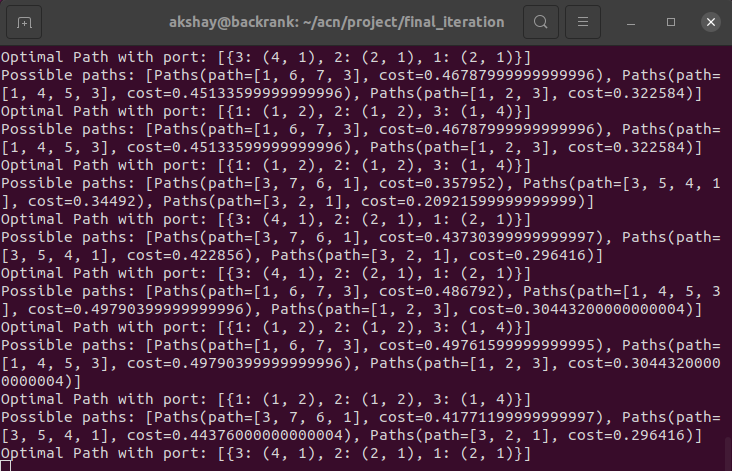Viewport: 732px width, 471px height.
Task: Click the terminal scrollbar thumb
Action: [x=728, y=454]
